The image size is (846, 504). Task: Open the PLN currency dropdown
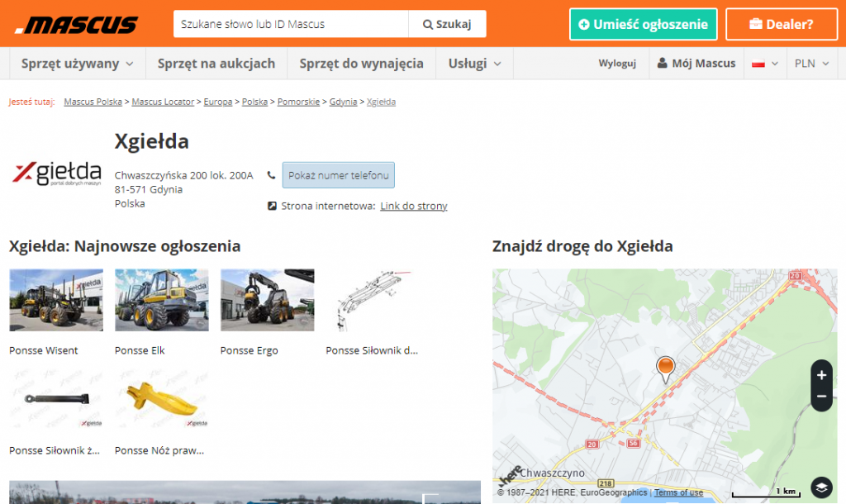pyautogui.click(x=811, y=64)
